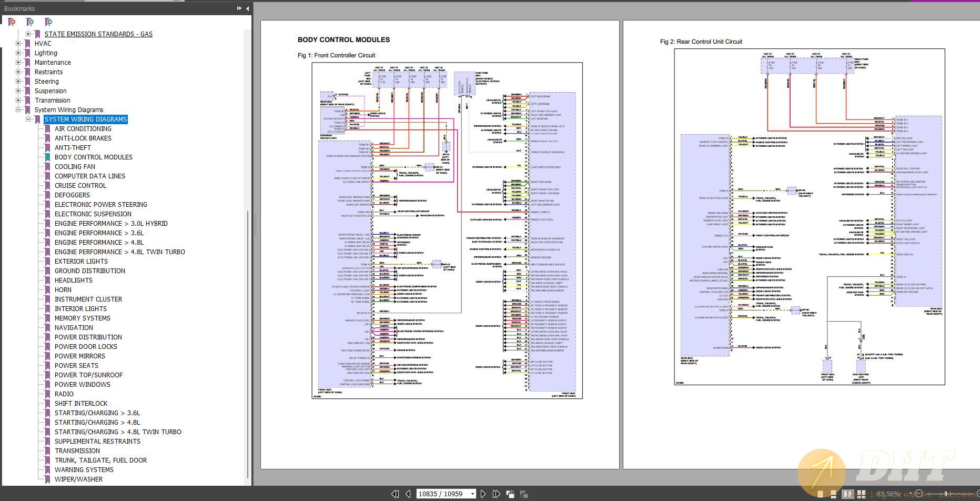Open the INSTRUMENT CLUSTER bookmark
This screenshot has width=980, height=501.
coord(88,299)
